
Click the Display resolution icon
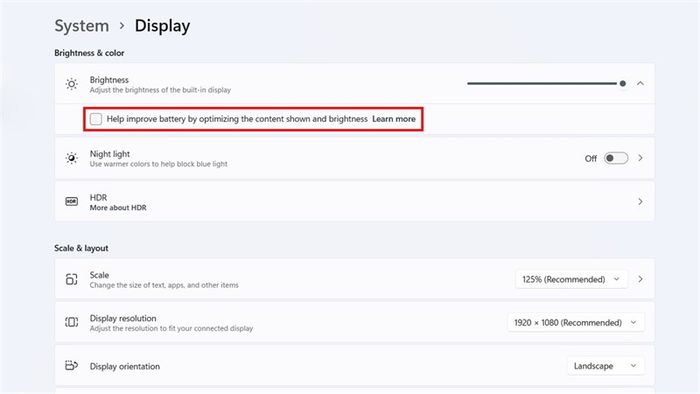coord(71,322)
